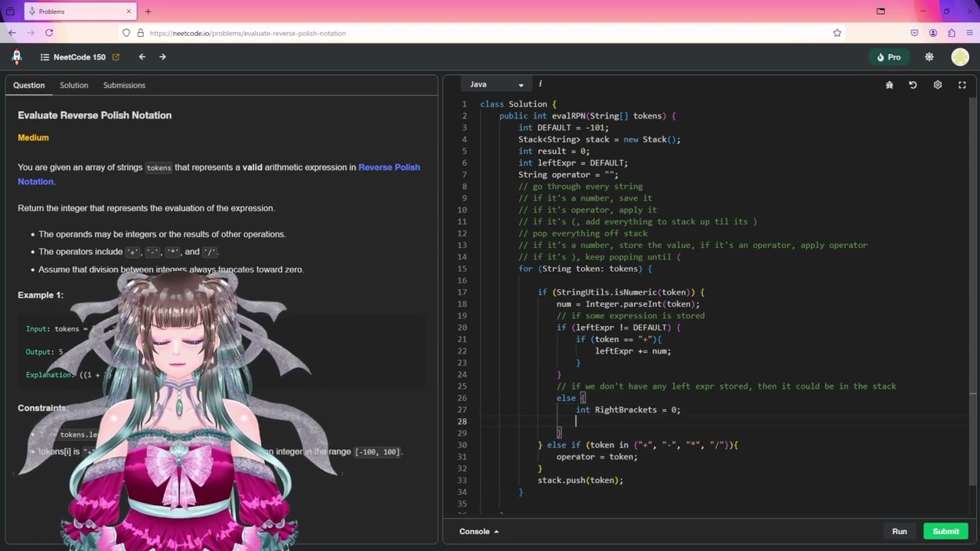Open the NeetCode 150 problem list
Image resolution: width=980 pixels, height=551 pixels.
(73, 57)
